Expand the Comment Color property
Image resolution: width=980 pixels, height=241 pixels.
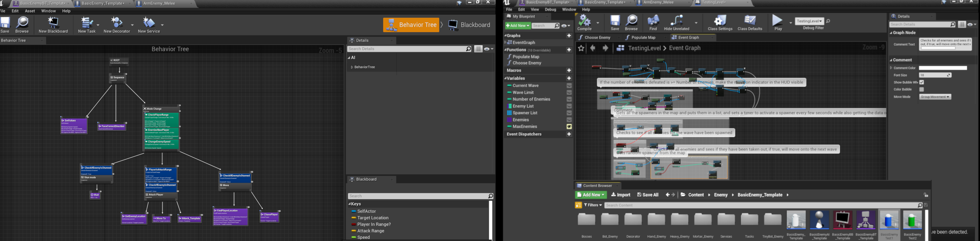coord(891,68)
